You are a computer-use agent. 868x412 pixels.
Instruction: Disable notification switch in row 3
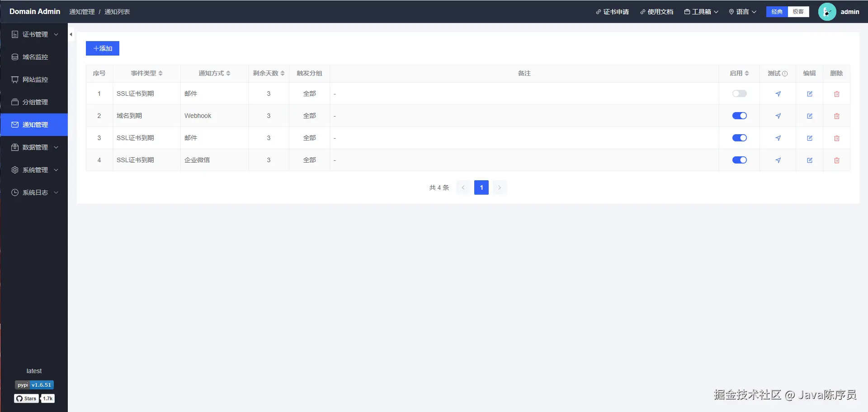(740, 138)
